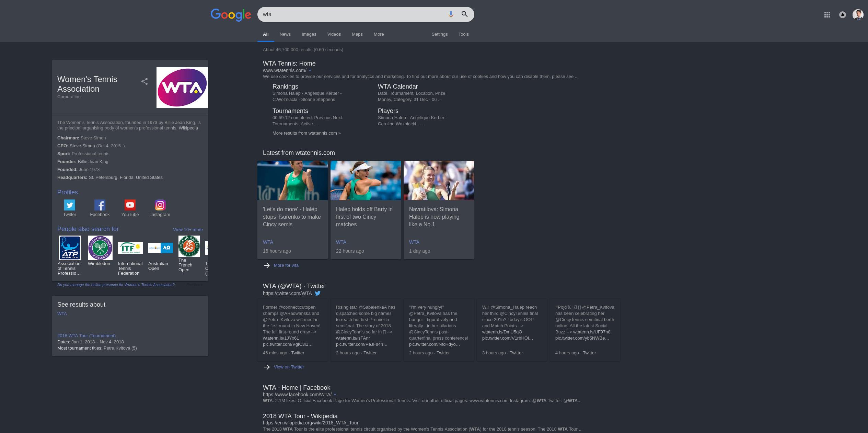The width and height of the screenshot is (868, 433).
Task: Open More for wta link
Action: coord(286,265)
